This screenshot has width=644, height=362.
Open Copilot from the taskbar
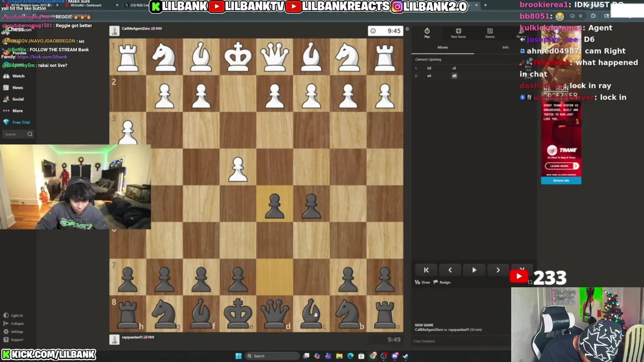click(x=317, y=356)
